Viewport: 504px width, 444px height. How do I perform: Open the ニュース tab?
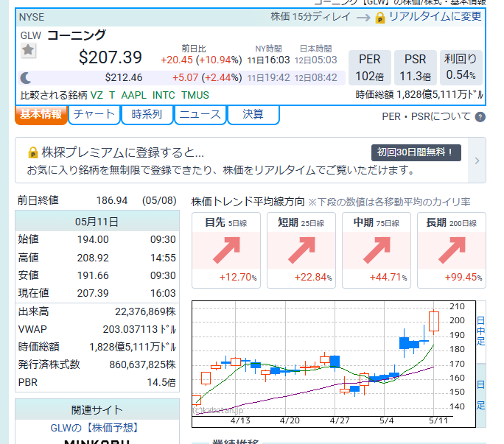[x=200, y=114]
